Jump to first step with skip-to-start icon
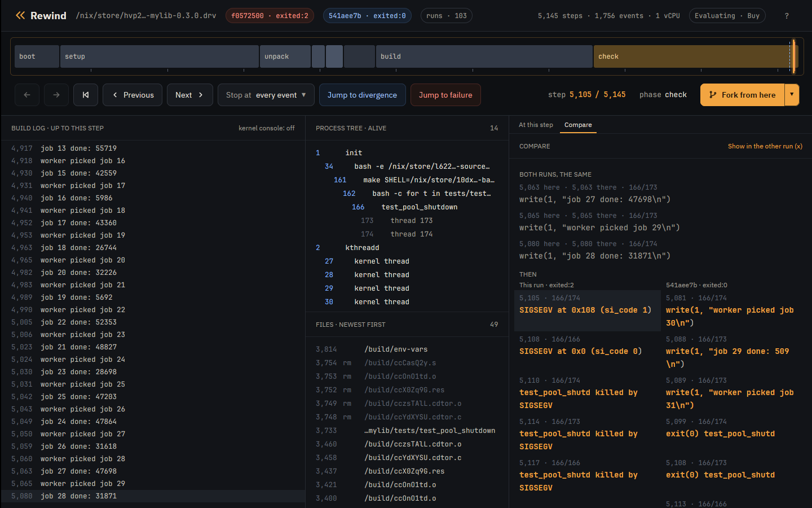 (x=86, y=95)
